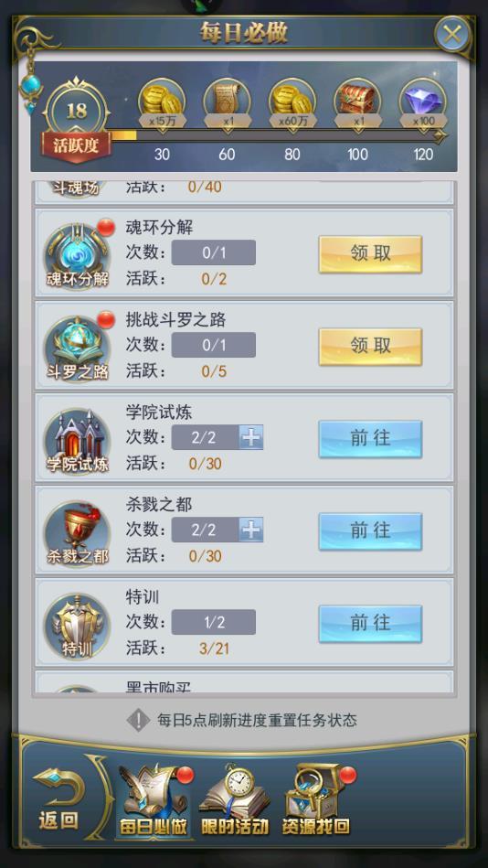Go back using the 返回 arrow

[x=58, y=798]
